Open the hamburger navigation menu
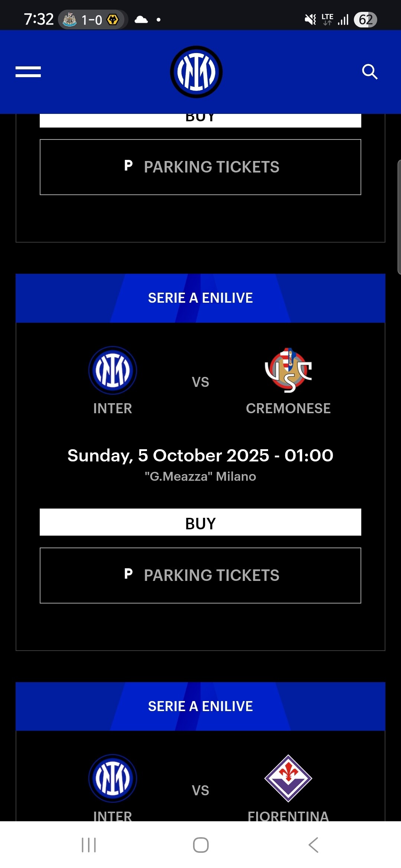This screenshot has width=401, height=868. (x=28, y=72)
